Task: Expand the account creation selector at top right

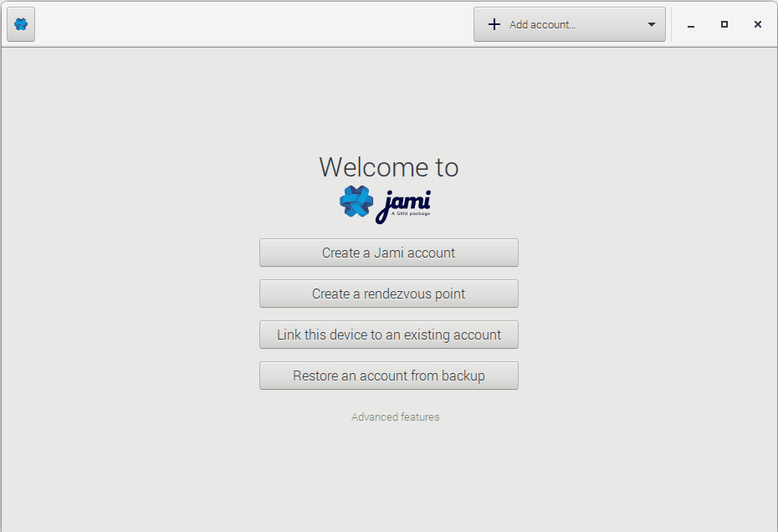Action: (x=569, y=24)
